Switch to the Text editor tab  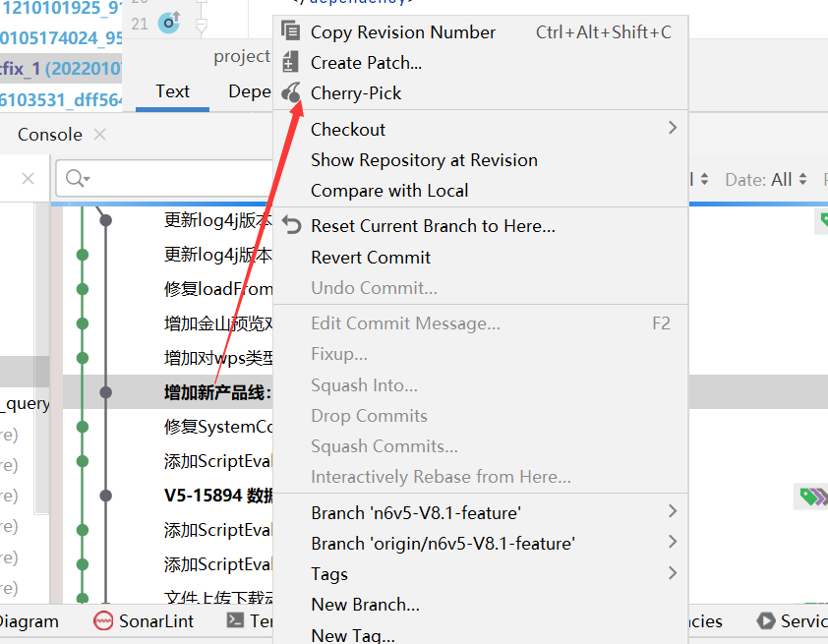click(x=172, y=91)
